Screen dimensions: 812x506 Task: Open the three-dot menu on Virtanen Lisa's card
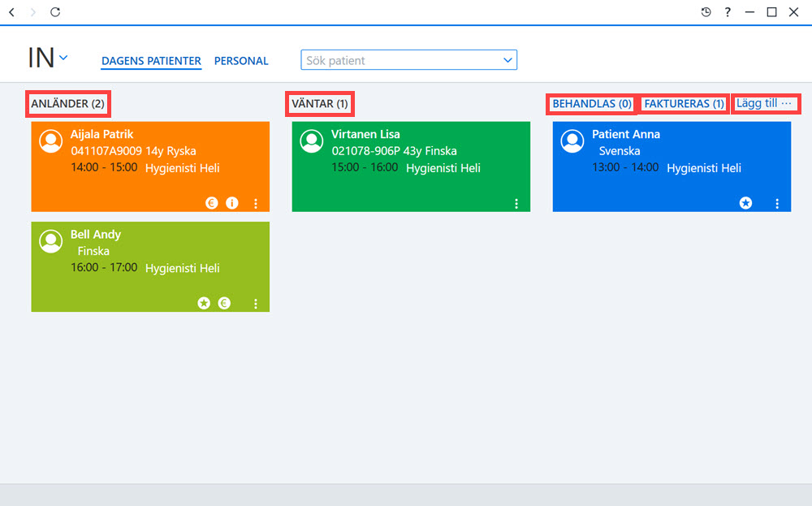pos(516,204)
